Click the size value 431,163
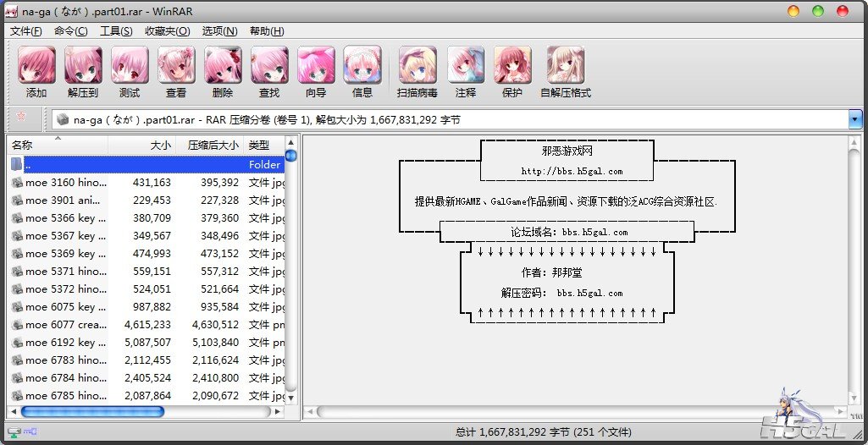 coord(152,183)
